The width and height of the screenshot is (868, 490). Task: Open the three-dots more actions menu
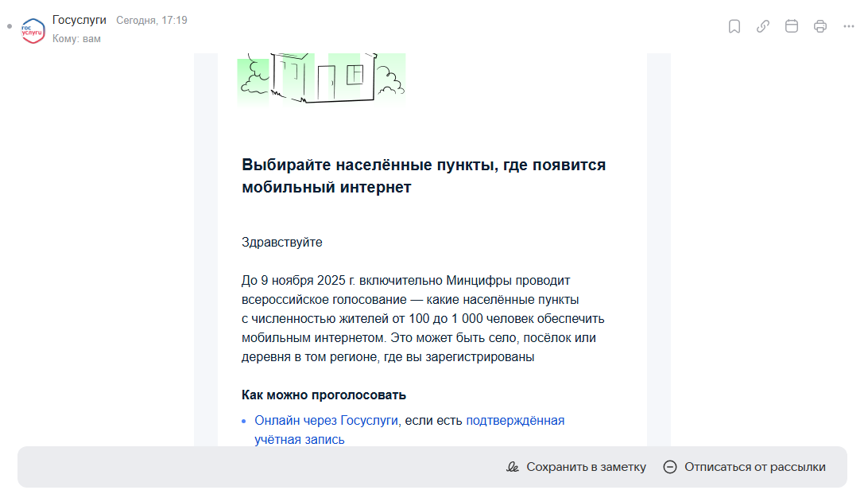pyautogui.click(x=849, y=26)
